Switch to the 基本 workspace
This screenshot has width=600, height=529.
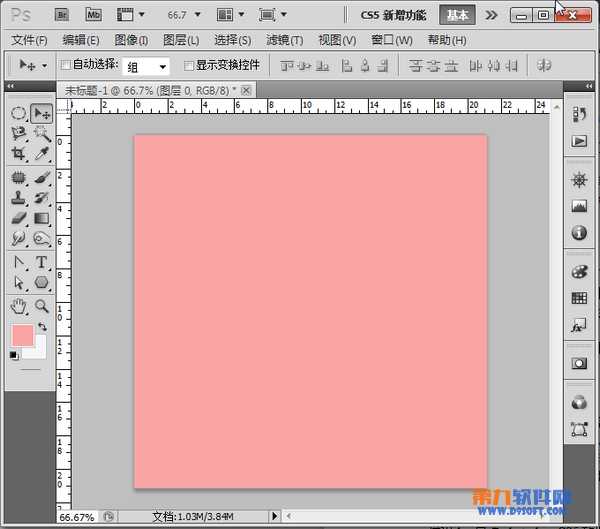coord(457,15)
